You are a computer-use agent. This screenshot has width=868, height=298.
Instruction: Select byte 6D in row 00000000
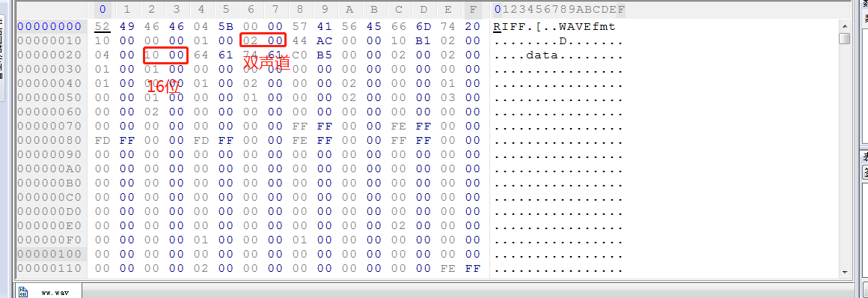tap(424, 26)
